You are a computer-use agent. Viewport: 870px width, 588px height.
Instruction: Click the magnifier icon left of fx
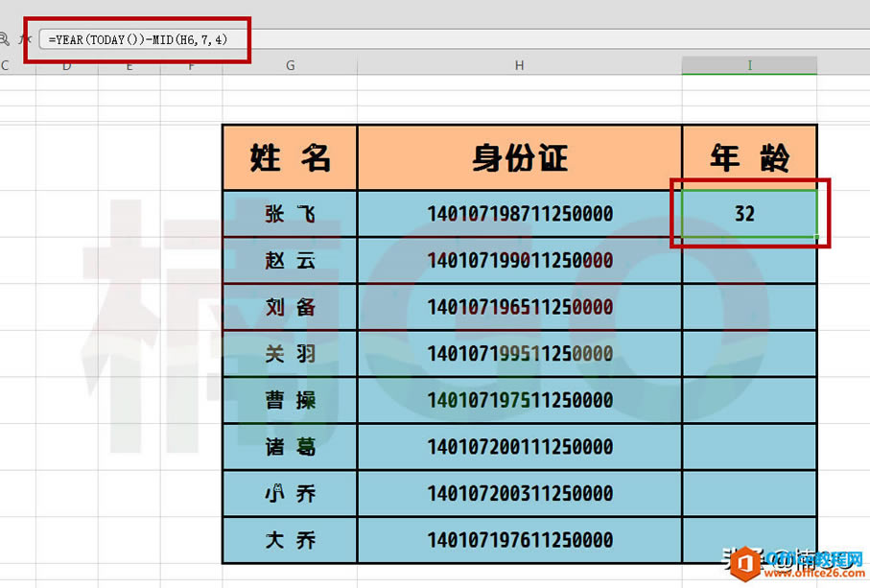3,39
